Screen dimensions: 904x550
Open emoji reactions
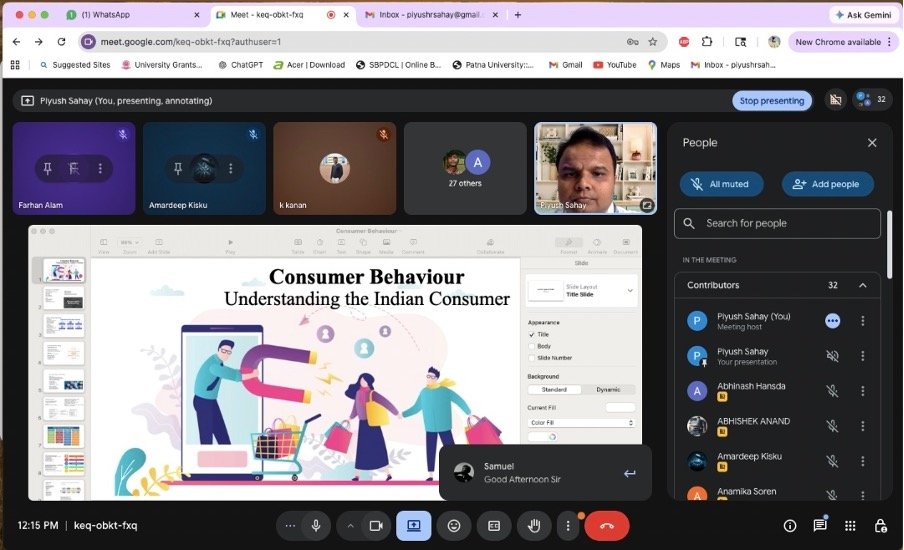pyautogui.click(x=454, y=526)
